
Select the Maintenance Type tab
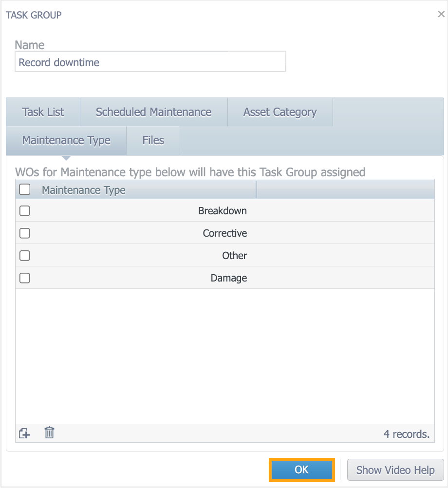(x=66, y=140)
